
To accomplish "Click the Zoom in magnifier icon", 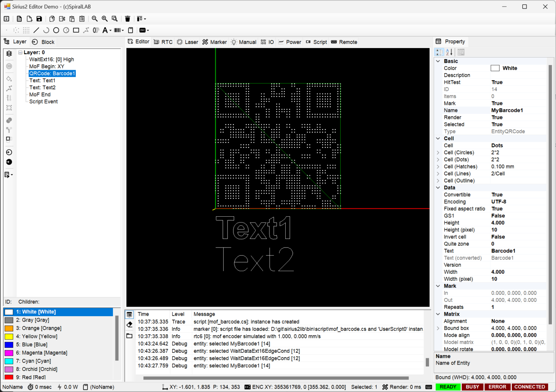I will pyautogui.click(x=105, y=19).
